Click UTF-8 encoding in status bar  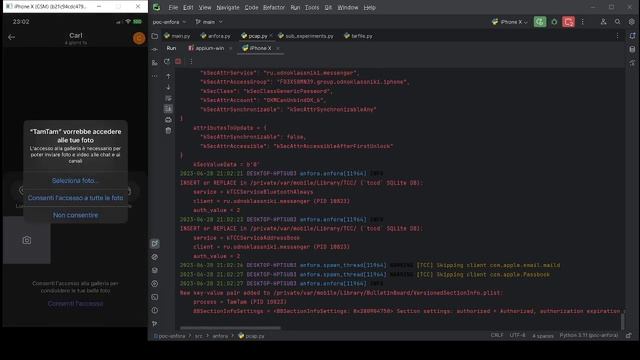tap(518, 336)
